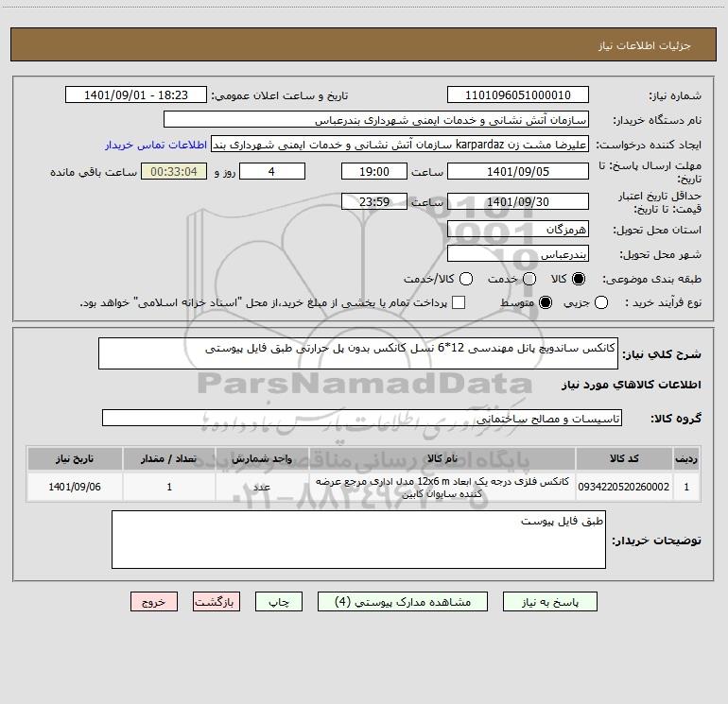Click the validity time field 23:59
This screenshot has height=704, width=728.
pyautogui.click(x=374, y=201)
